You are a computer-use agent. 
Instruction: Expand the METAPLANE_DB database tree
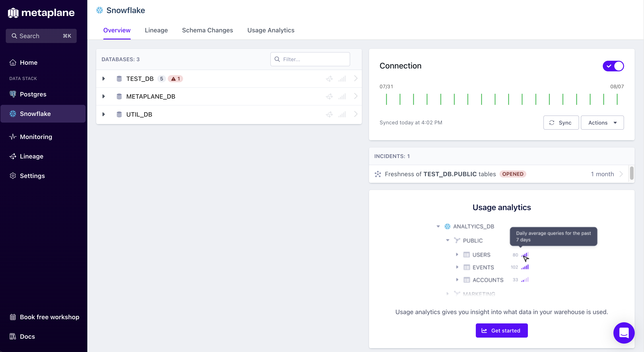pos(103,96)
